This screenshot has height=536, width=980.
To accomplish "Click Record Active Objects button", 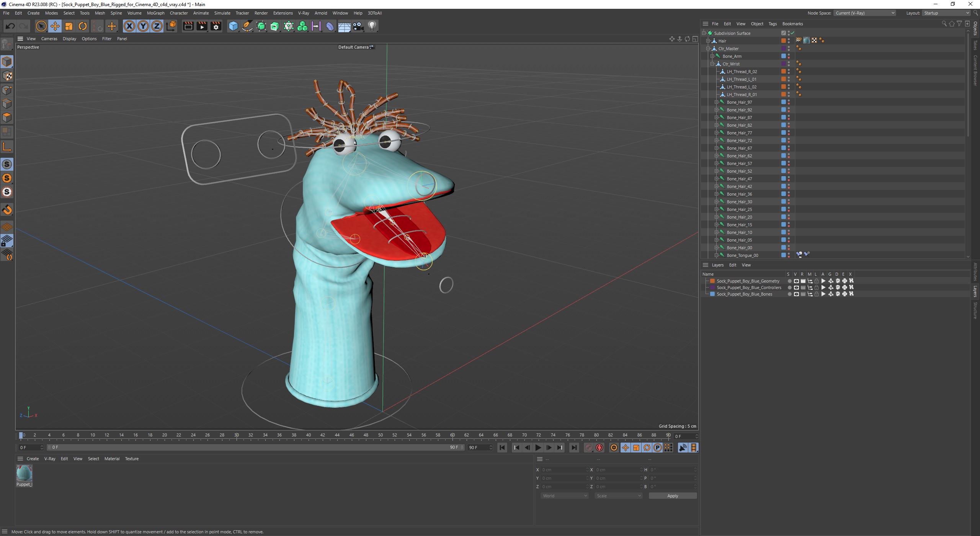I will pyautogui.click(x=589, y=448).
